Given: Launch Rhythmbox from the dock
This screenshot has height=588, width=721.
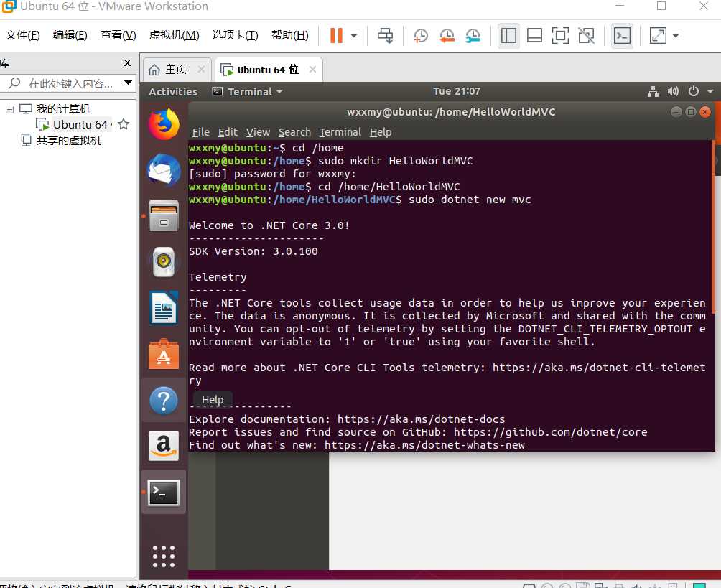Looking at the screenshot, I should (x=164, y=261).
